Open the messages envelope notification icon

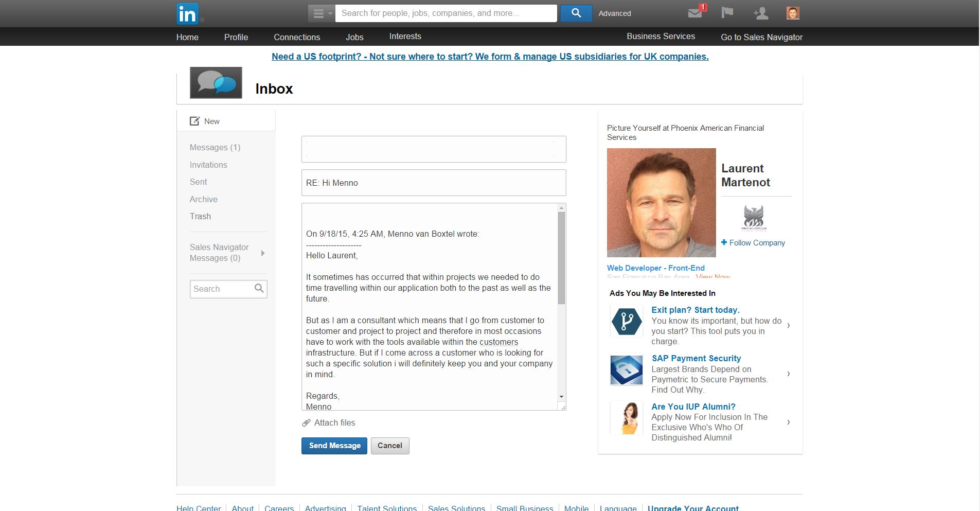point(696,13)
